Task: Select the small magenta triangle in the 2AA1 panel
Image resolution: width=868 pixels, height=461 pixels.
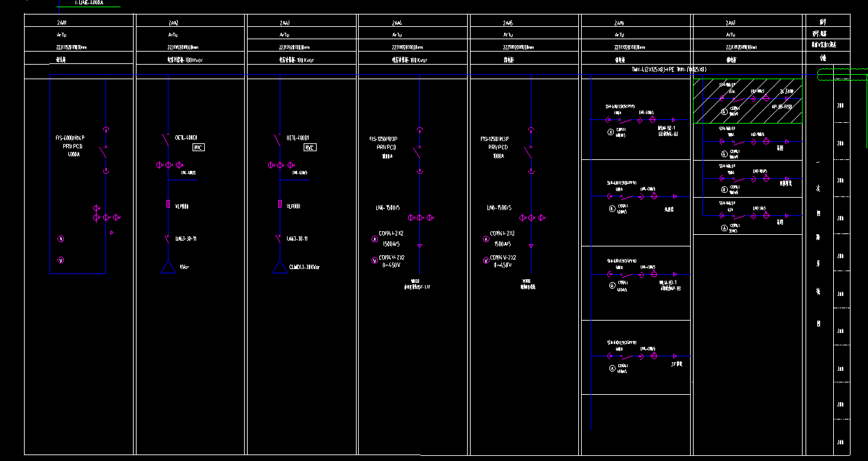Action: 112,233
